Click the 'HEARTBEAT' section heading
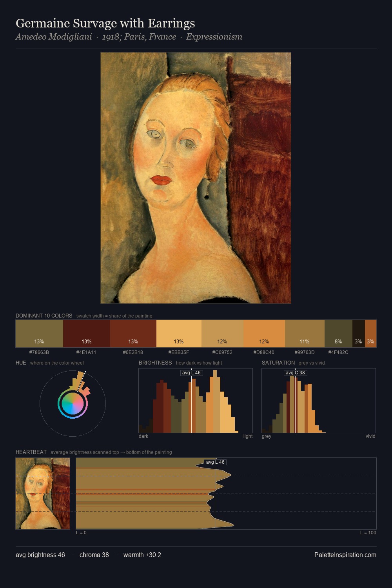392x588 pixels. tap(31, 452)
